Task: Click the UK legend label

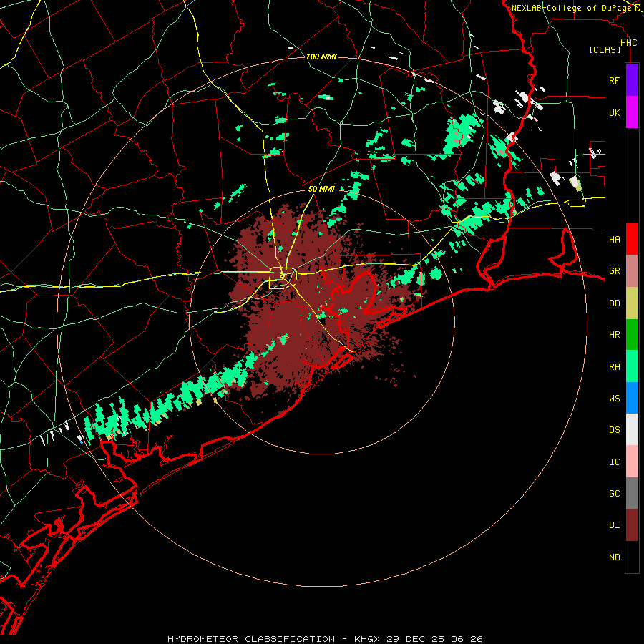Action: 615,112
